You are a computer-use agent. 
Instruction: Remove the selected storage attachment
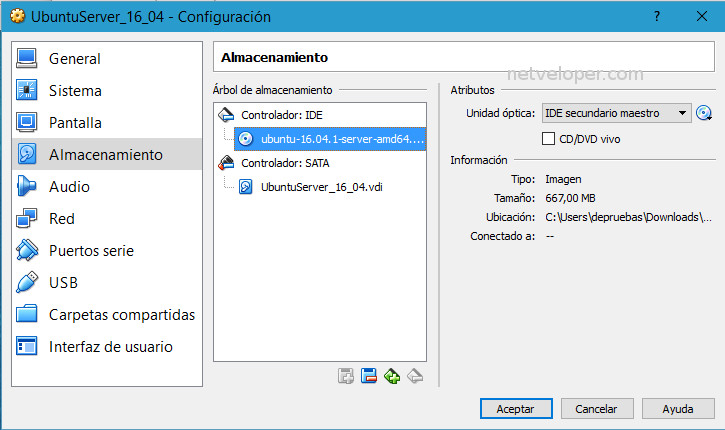[369, 376]
